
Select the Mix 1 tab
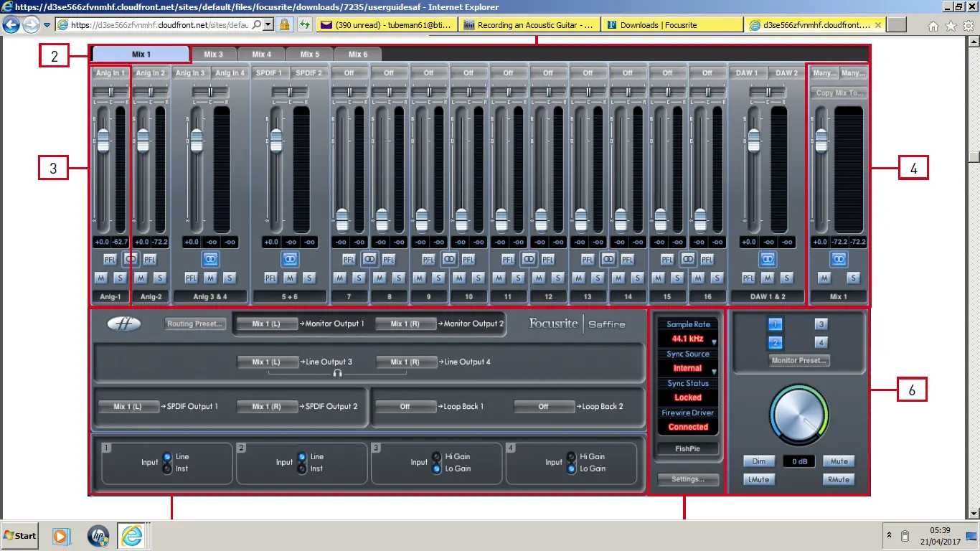click(141, 54)
